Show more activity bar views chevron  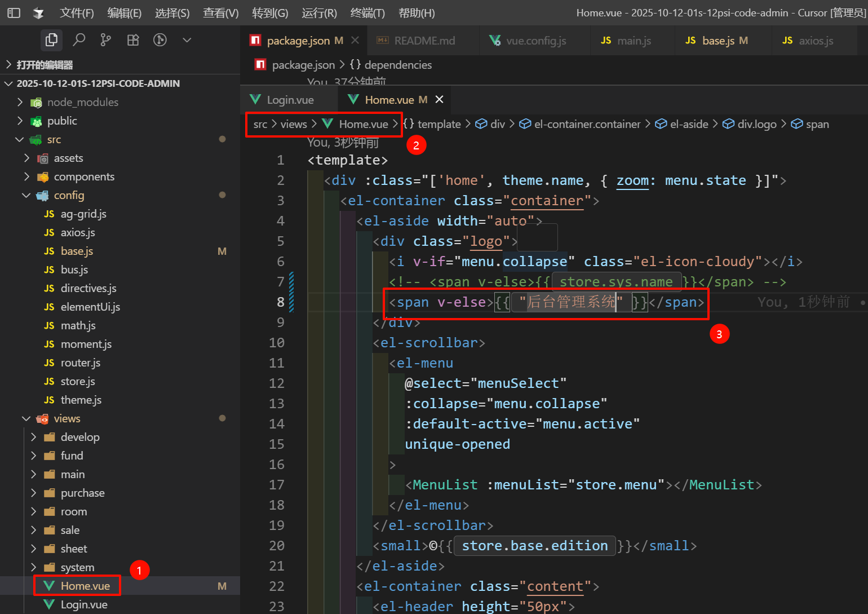(187, 39)
